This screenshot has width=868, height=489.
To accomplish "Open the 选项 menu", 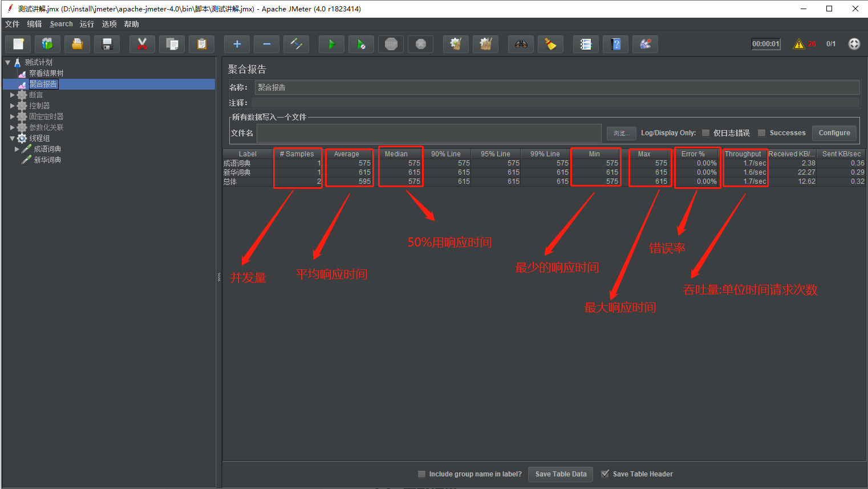I will point(109,24).
